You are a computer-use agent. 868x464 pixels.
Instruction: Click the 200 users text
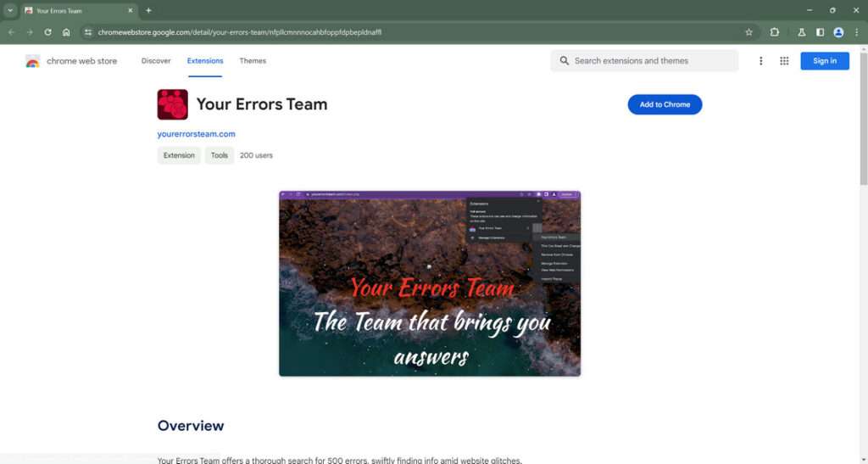pos(256,155)
